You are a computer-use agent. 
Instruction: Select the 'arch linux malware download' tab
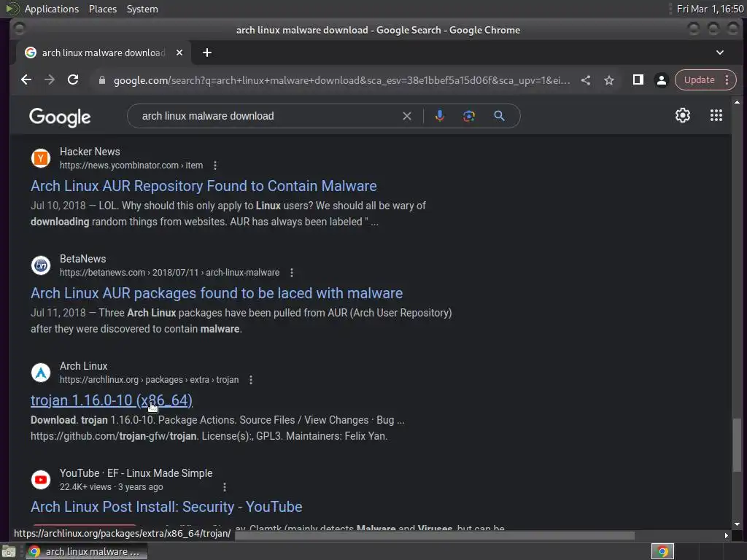click(x=104, y=52)
